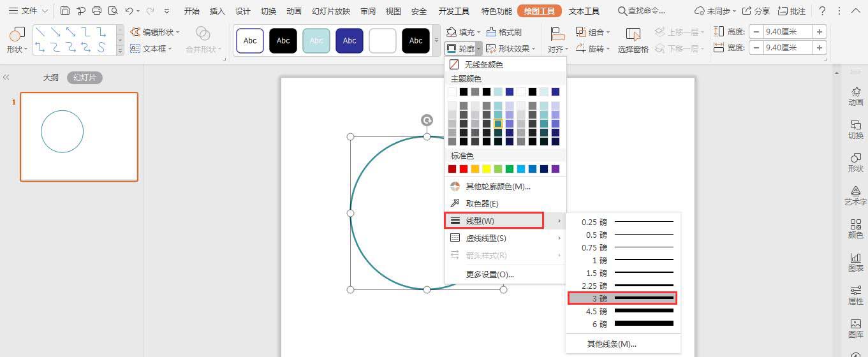Click the 组合 group tool
Image resolution: width=868 pixels, height=357 pixels.
(x=592, y=32)
